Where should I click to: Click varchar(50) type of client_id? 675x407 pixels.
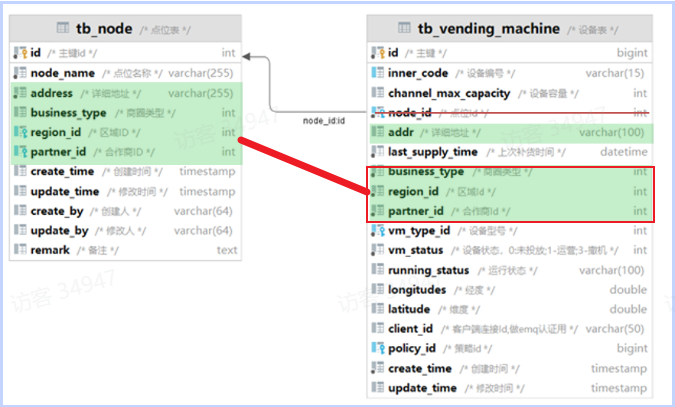tap(615, 329)
